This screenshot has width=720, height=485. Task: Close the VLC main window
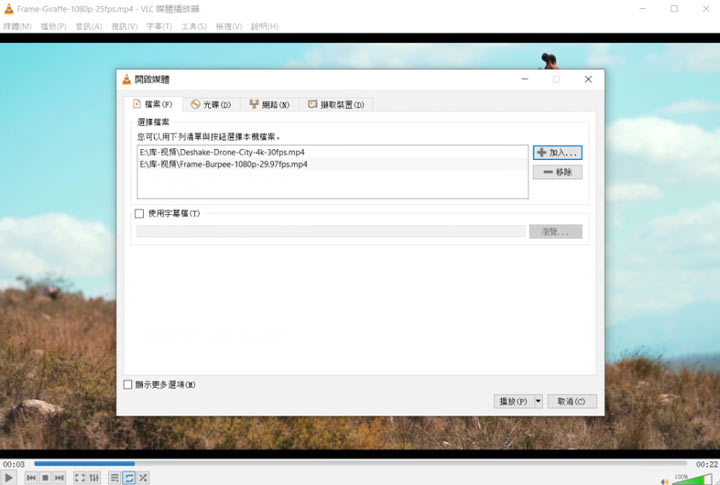click(706, 9)
